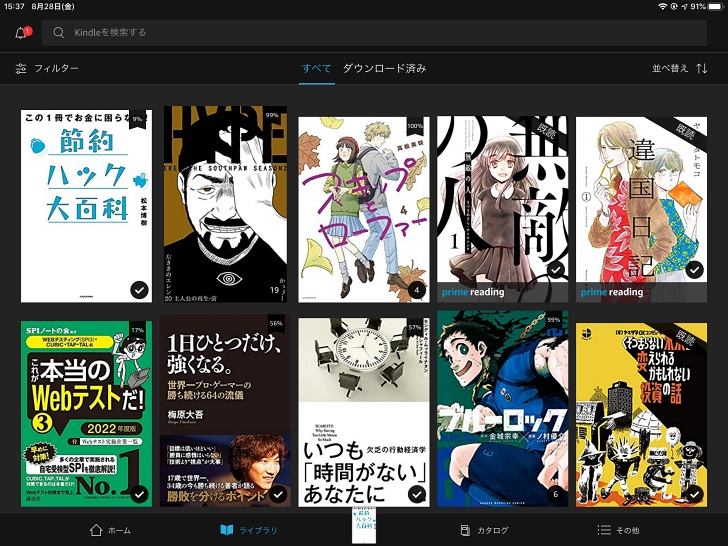
Task: Switch to the ダウンロード済み tab
Action: [x=384, y=68]
